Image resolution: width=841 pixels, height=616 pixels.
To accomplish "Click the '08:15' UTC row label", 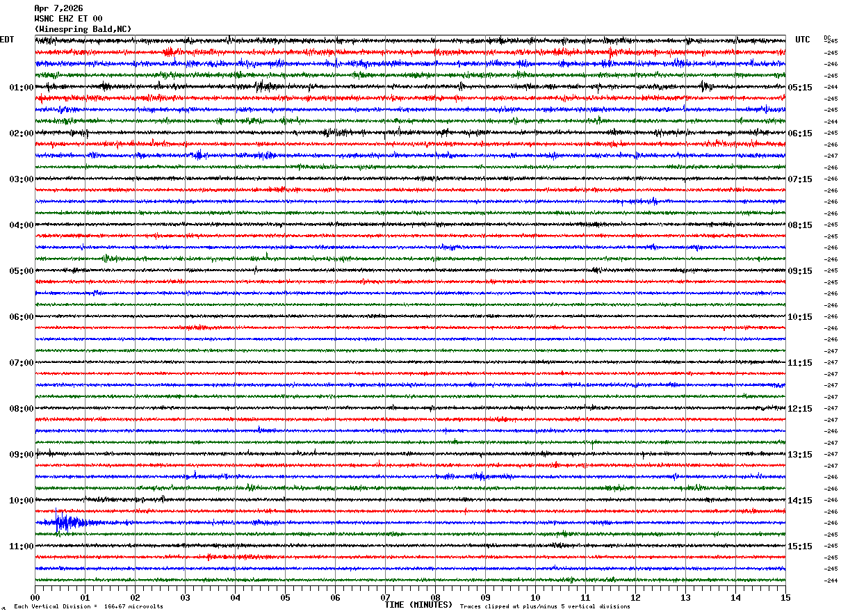I will 800,225.
